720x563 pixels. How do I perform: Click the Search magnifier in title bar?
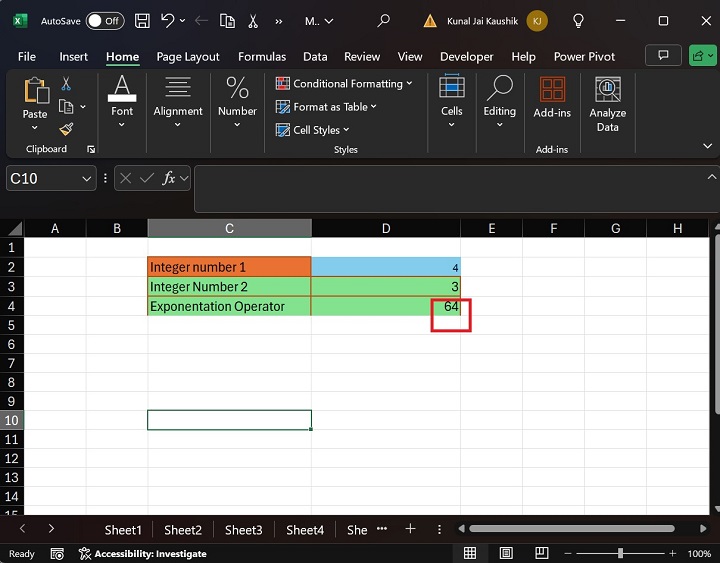[x=383, y=20]
